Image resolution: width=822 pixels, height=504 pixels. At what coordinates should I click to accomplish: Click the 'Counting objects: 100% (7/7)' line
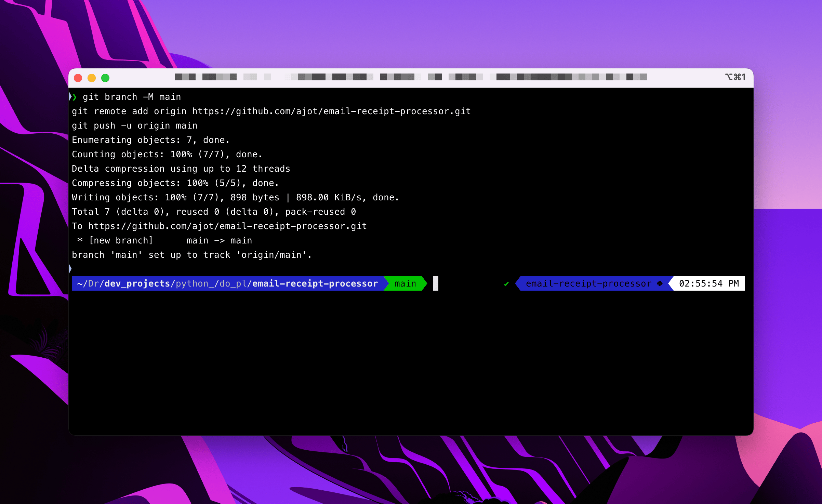(167, 155)
